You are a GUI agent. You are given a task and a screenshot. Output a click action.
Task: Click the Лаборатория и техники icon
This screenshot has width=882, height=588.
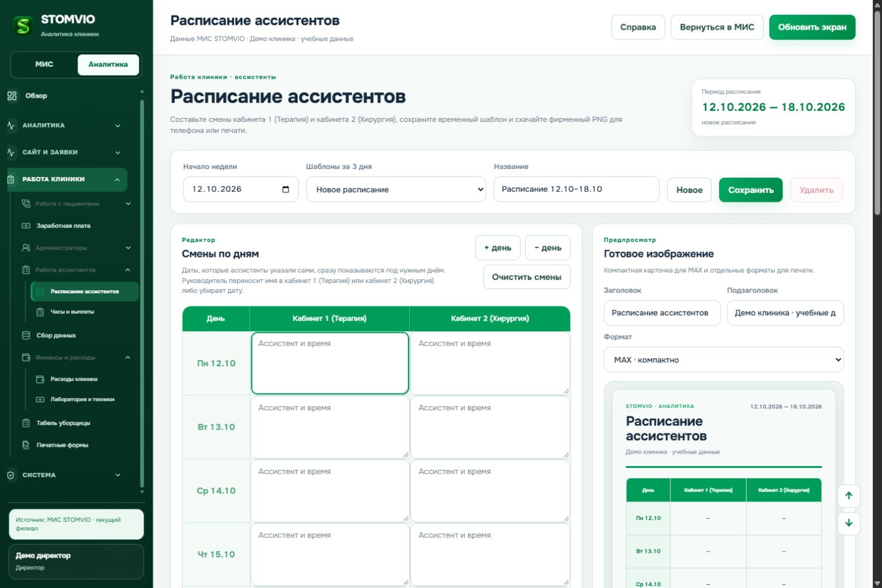40,400
